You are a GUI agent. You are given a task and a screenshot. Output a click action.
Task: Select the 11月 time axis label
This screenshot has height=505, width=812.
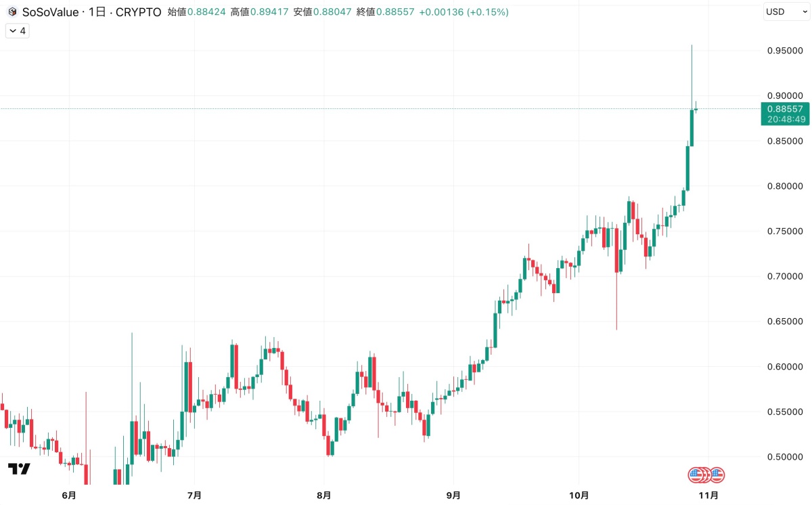click(x=708, y=495)
